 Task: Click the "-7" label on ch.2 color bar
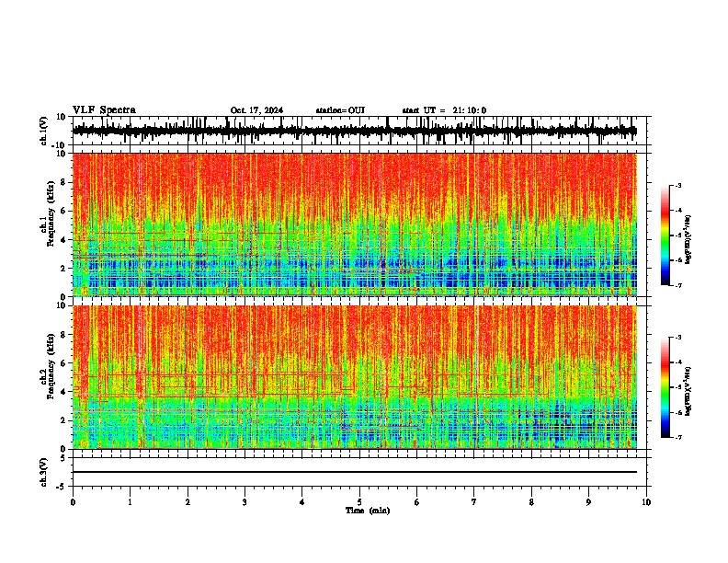(678, 437)
